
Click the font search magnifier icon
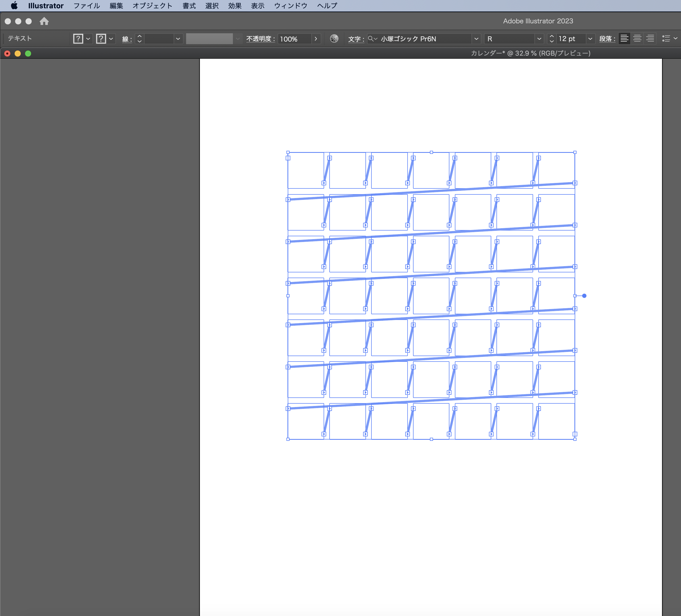(371, 39)
